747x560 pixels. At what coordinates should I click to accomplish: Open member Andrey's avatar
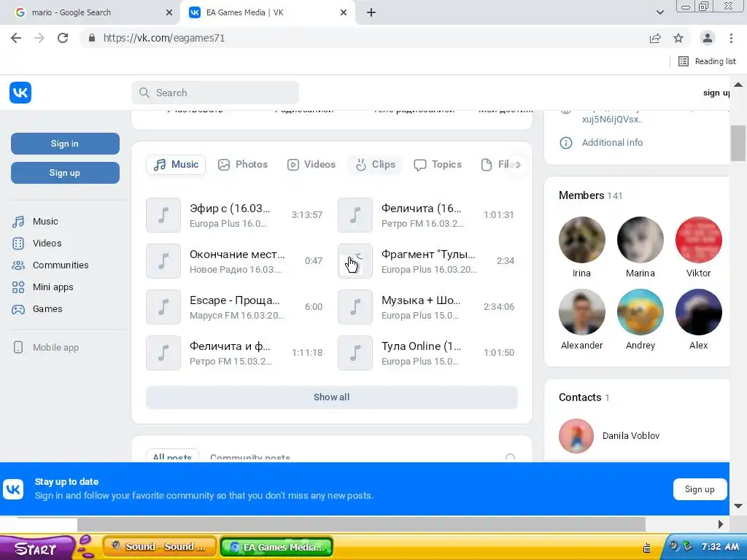[x=640, y=312]
